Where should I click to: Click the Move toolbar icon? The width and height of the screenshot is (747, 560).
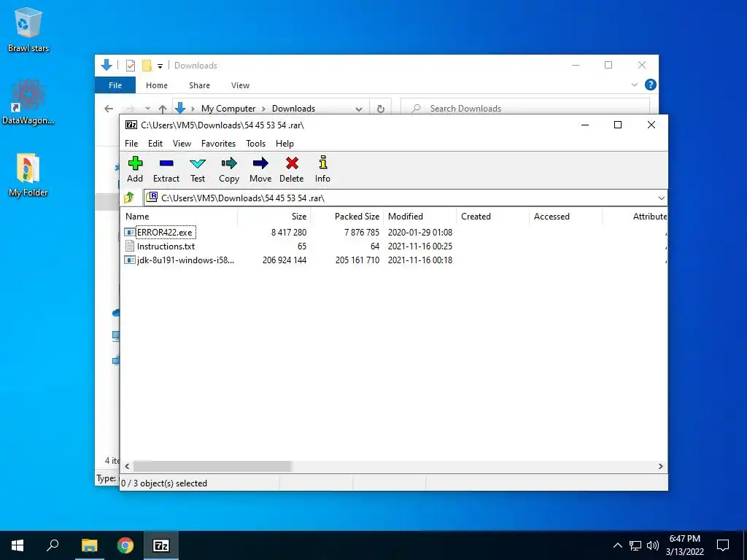point(260,164)
